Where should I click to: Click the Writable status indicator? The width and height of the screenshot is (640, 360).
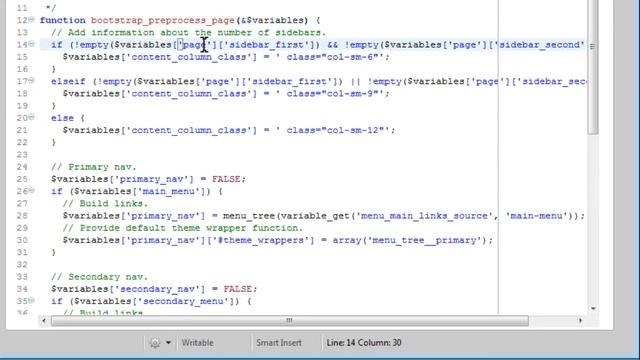click(198, 343)
